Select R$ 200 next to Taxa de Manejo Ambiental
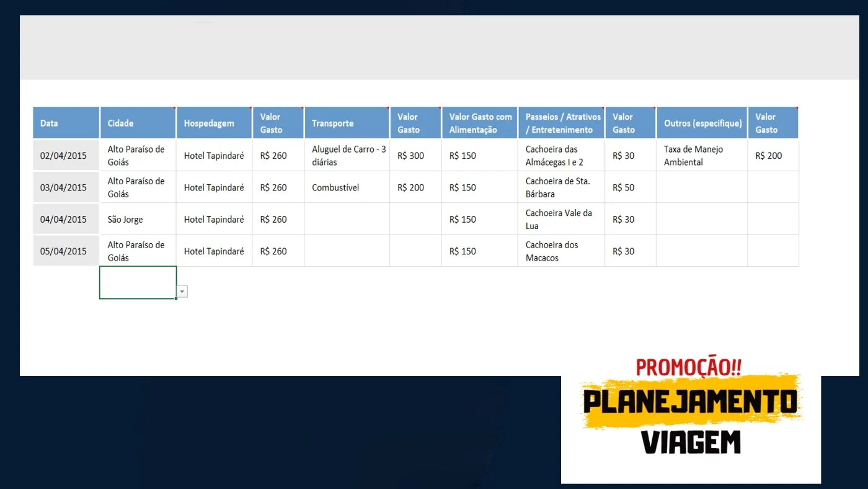 point(773,155)
